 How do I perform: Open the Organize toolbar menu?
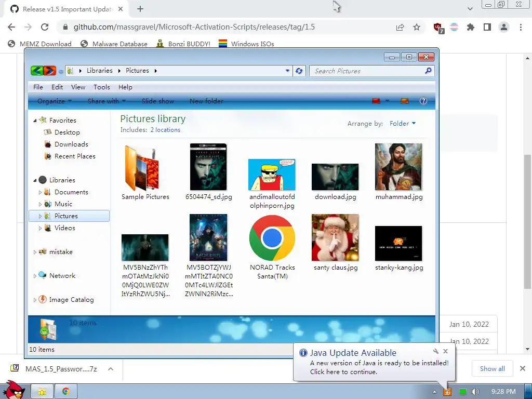(x=54, y=101)
